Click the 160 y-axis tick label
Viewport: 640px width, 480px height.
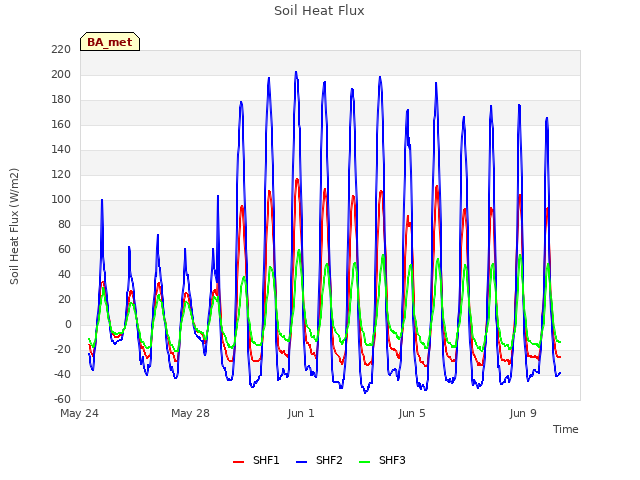coord(61,124)
